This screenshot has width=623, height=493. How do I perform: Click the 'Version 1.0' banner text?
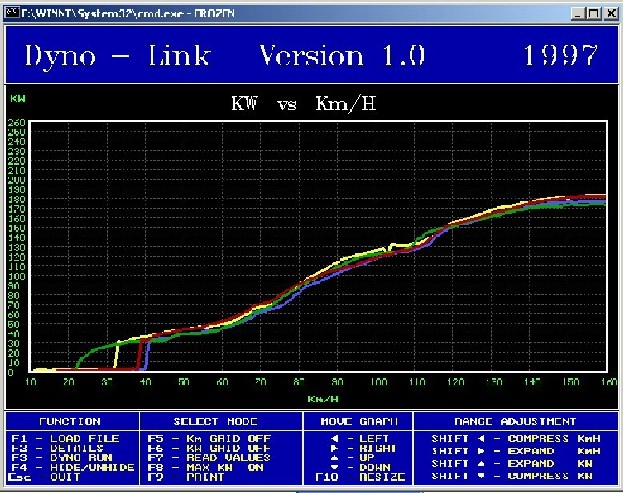342,55
